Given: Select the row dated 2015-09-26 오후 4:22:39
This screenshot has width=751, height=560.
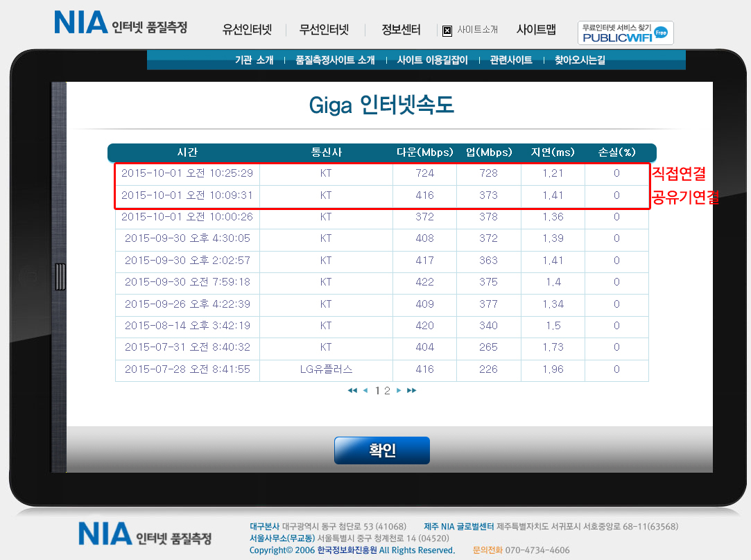Looking at the screenshot, I should 381,304.
